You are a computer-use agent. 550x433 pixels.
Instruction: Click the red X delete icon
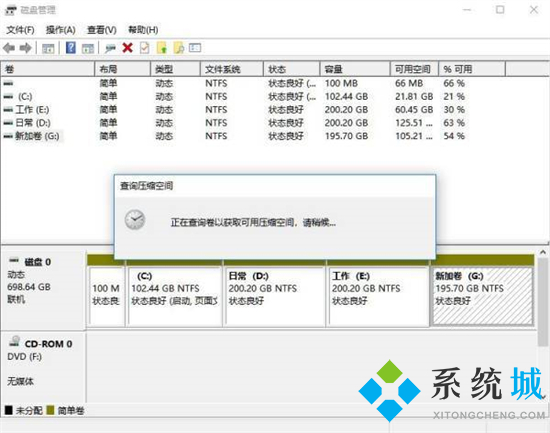point(128,47)
